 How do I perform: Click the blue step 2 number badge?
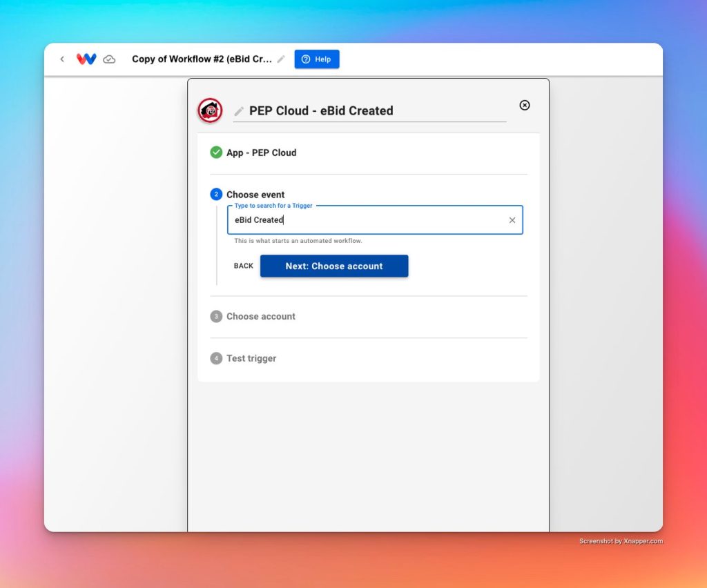coord(216,194)
